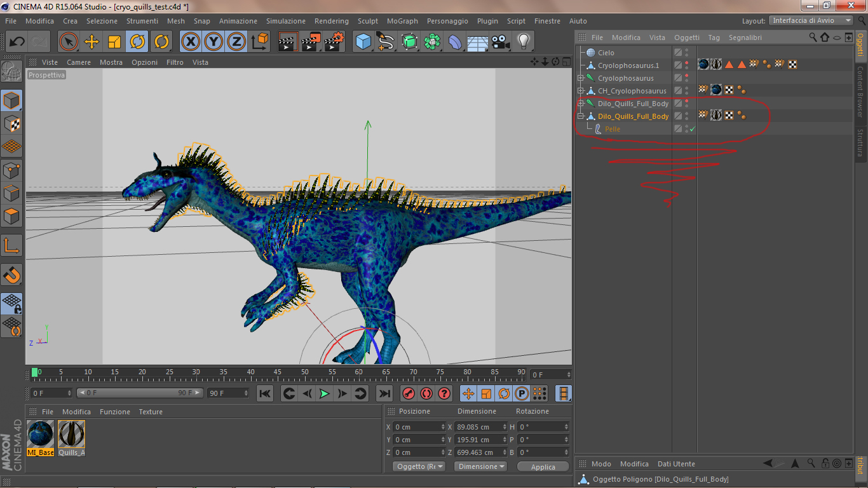Image resolution: width=868 pixels, height=488 pixels.
Task: Open Edit Render Settings icon
Action: (334, 42)
